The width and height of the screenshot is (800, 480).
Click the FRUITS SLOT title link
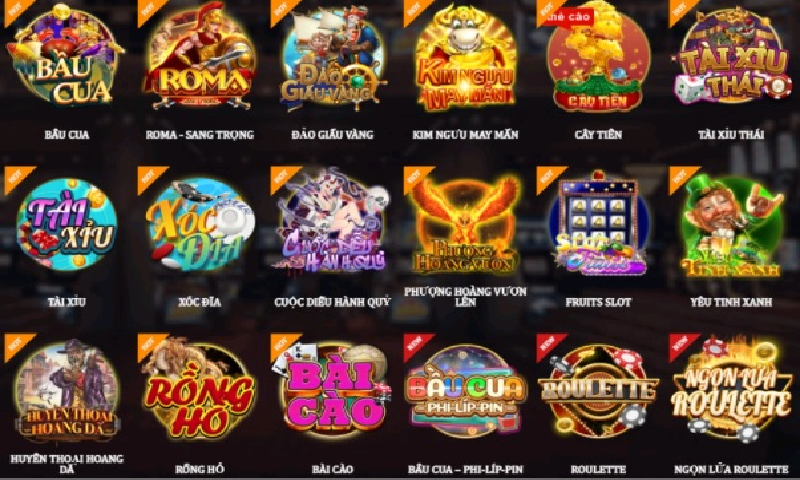click(598, 302)
